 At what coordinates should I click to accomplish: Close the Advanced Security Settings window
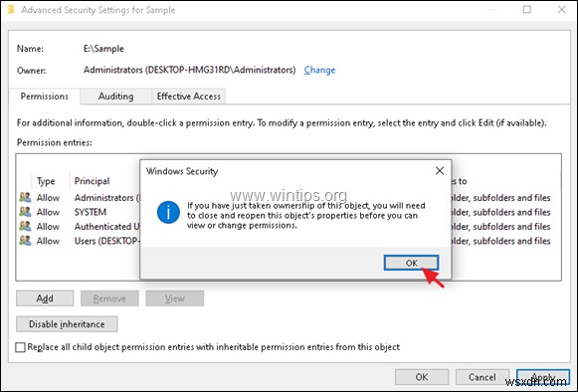pos(562,9)
